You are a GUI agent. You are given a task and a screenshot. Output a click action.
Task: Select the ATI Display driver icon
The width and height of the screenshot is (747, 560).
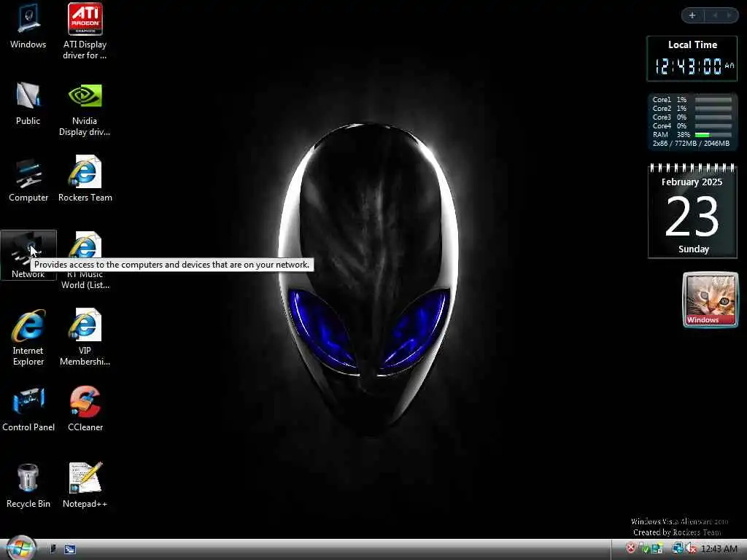point(85,31)
